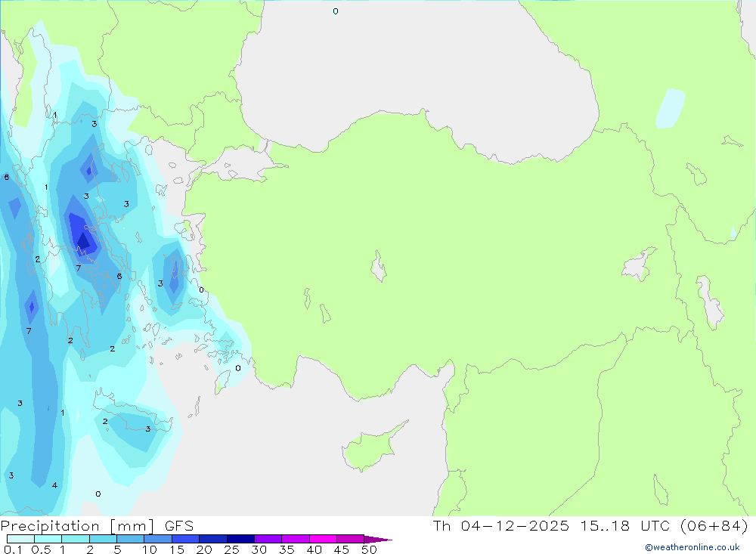Click the '0' value over the Black Sea
Screen dimensions: 756x554
point(336,11)
